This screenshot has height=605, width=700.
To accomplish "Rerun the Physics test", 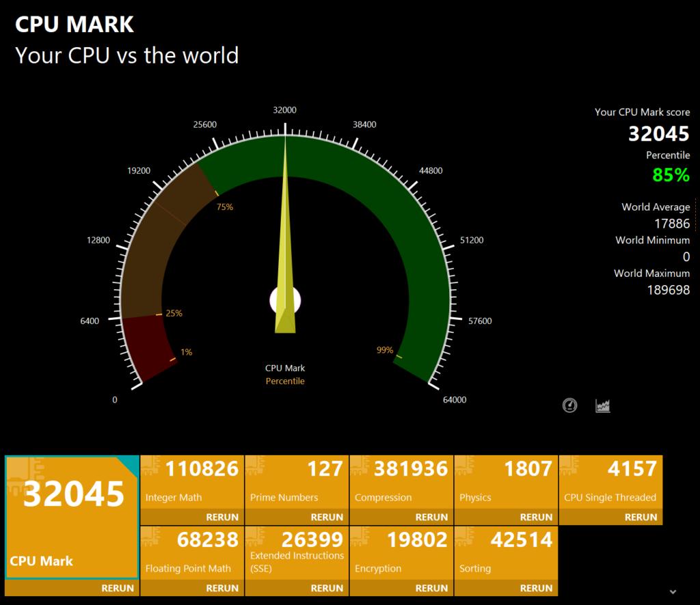I will [536, 517].
